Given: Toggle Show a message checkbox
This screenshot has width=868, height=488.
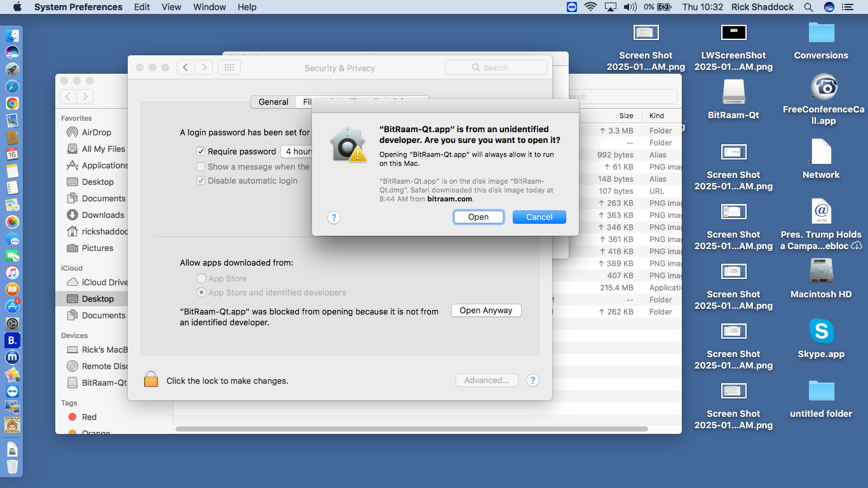Looking at the screenshot, I should (201, 166).
